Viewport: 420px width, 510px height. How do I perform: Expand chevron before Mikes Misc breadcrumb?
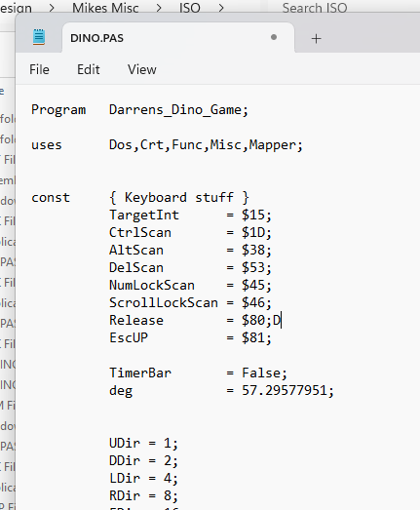(52, 8)
